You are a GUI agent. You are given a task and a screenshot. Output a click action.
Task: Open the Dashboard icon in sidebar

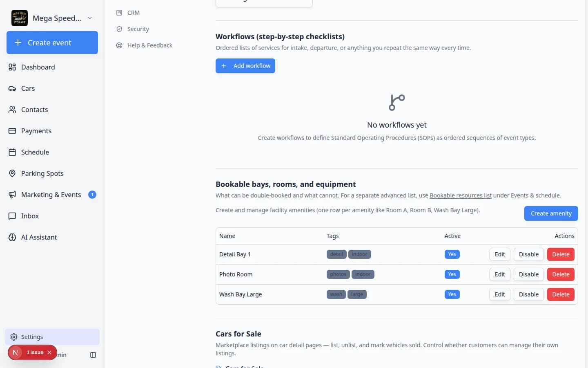(x=12, y=67)
